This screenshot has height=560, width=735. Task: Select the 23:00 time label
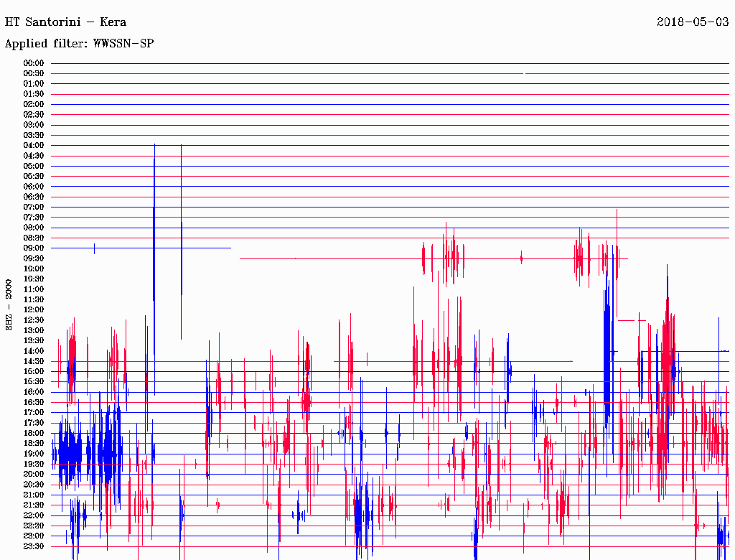tap(34, 536)
